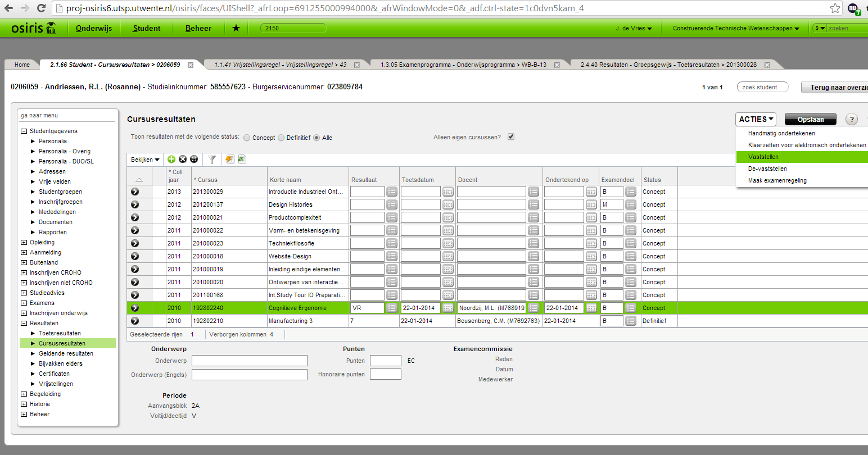Open Construerende Technische Wetenschappen dropdown

point(736,28)
